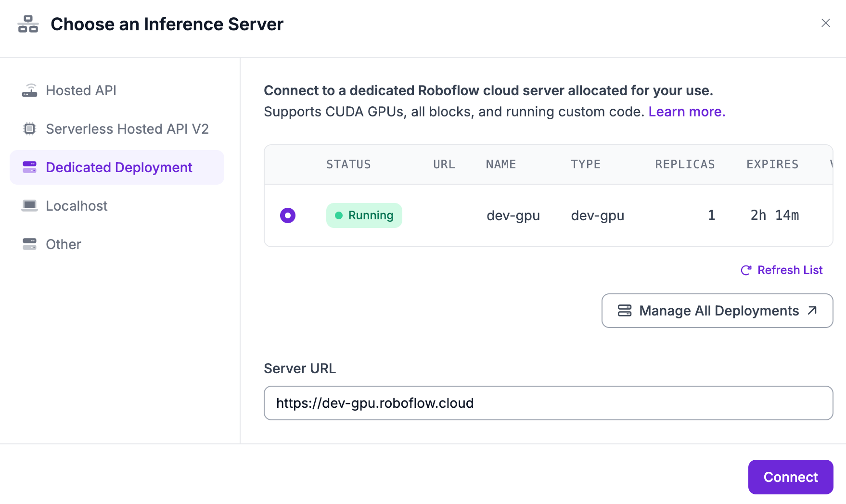
Task: Click the Running status badge
Action: pos(364,215)
